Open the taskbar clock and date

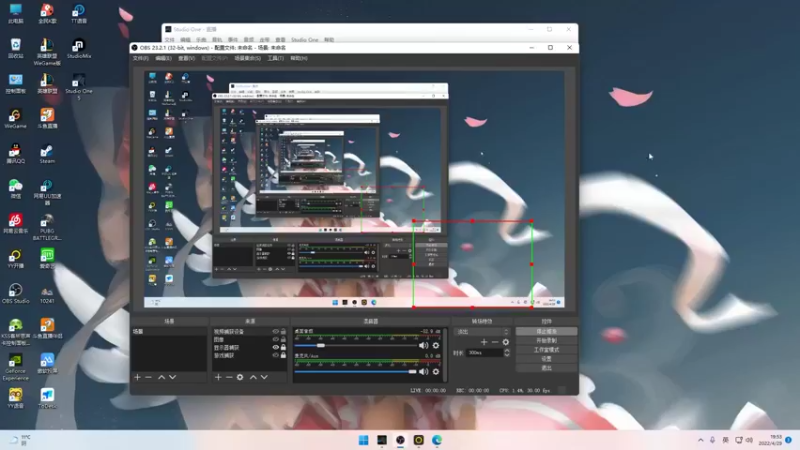(770, 440)
